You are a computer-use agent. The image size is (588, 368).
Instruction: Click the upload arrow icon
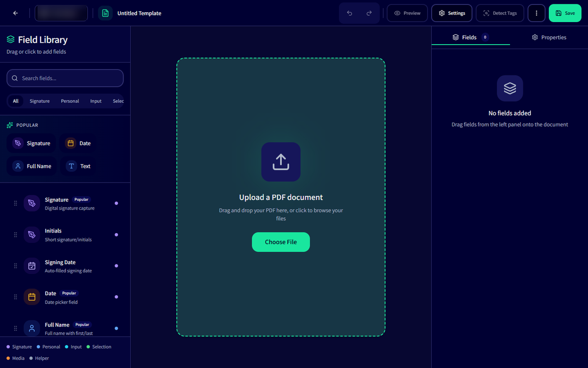coord(281,162)
